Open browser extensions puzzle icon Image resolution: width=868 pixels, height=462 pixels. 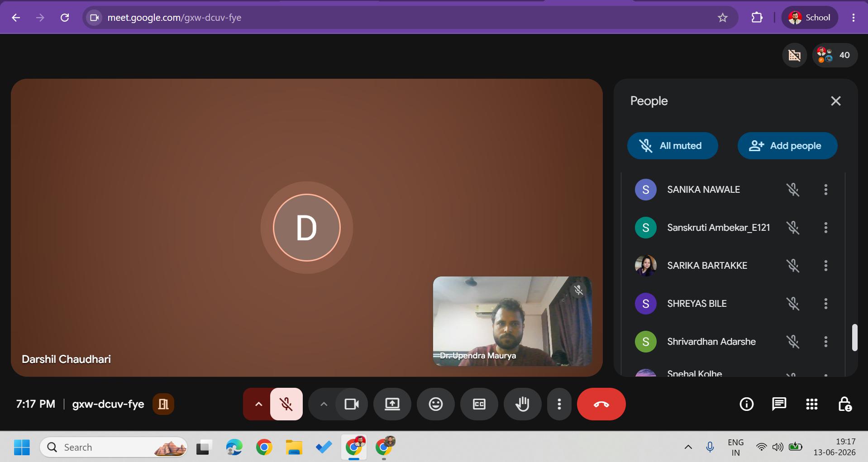pos(757,18)
